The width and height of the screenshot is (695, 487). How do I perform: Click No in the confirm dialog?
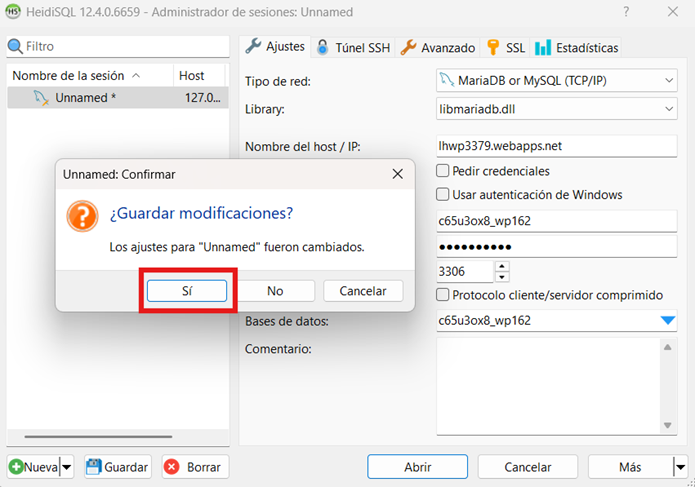(x=275, y=291)
